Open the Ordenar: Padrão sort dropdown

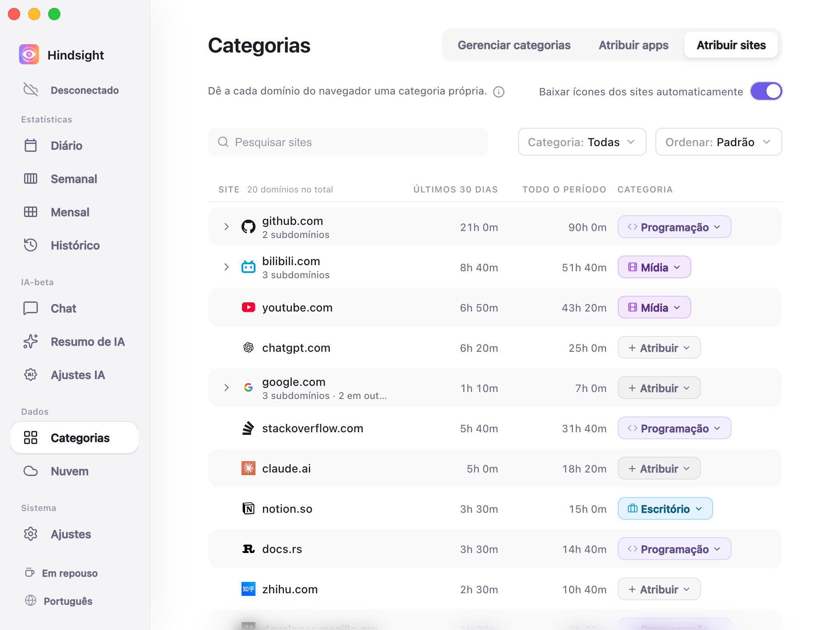718,142
